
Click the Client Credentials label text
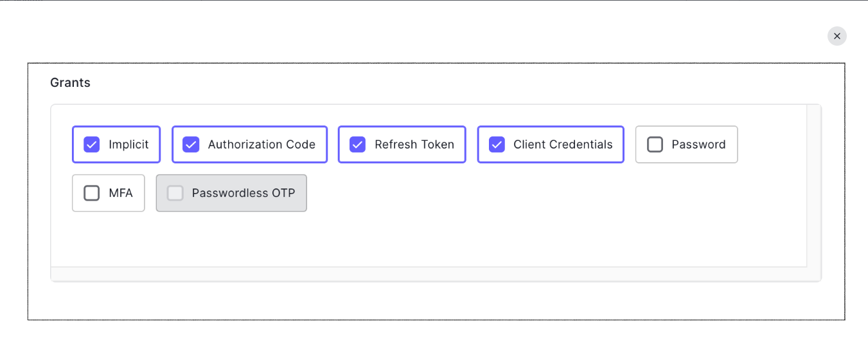[563, 145]
